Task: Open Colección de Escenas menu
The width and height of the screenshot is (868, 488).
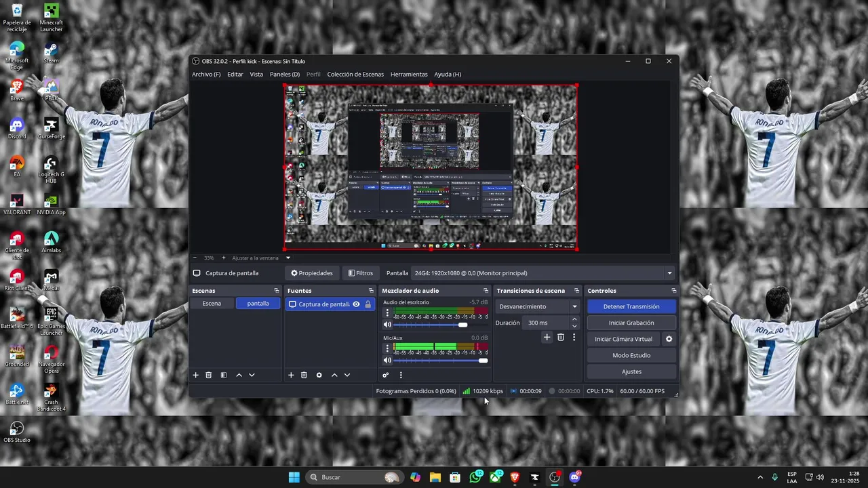Action: coord(355,74)
